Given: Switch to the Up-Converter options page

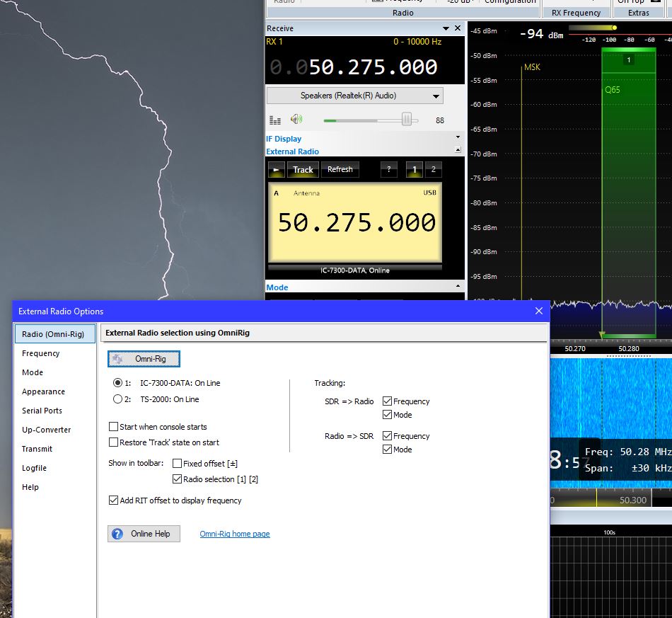Looking at the screenshot, I should coord(47,430).
